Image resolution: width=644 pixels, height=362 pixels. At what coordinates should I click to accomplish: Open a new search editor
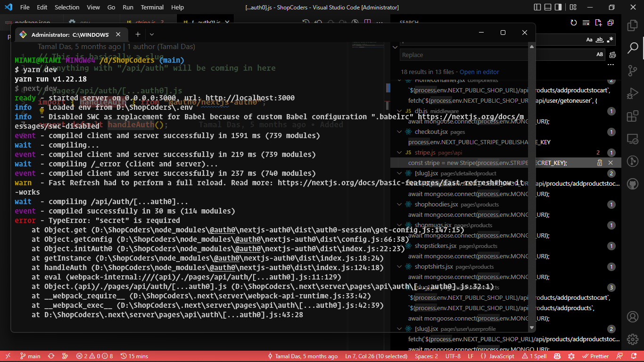pyautogui.click(x=598, y=23)
